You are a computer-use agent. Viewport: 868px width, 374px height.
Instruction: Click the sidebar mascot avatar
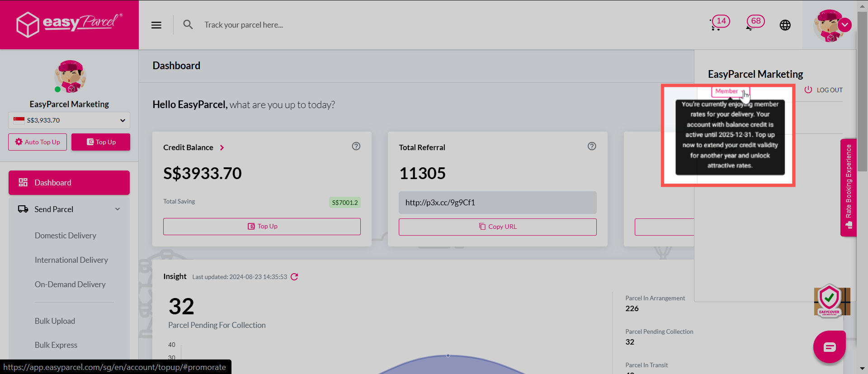click(70, 76)
